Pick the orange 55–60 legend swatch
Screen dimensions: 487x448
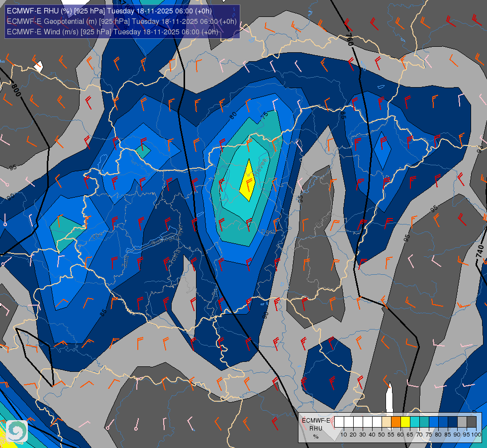point(396,422)
